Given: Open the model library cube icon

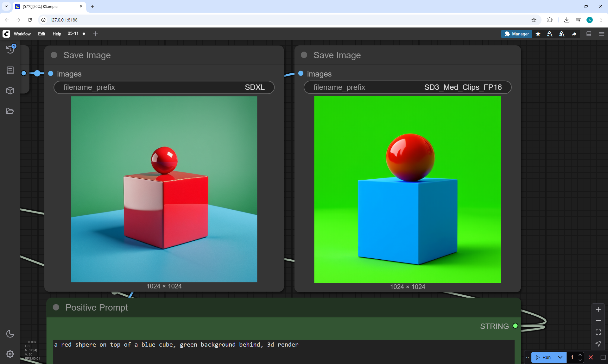Looking at the screenshot, I should pos(10,91).
